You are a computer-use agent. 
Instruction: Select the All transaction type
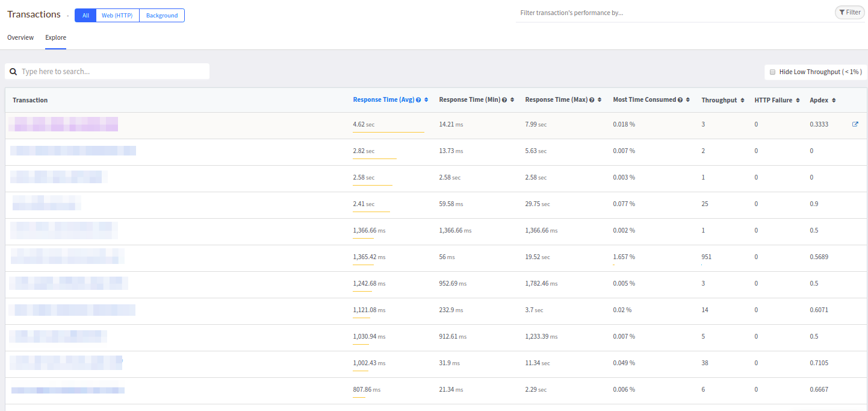click(x=85, y=16)
